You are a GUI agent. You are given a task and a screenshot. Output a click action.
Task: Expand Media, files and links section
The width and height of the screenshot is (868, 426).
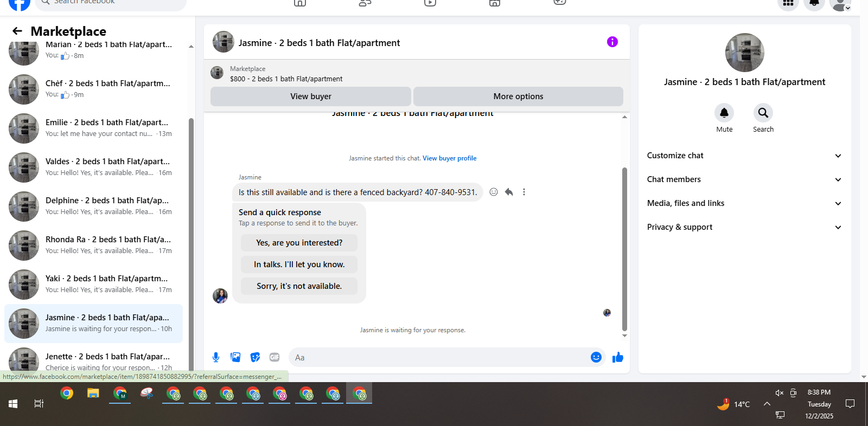point(744,203)
